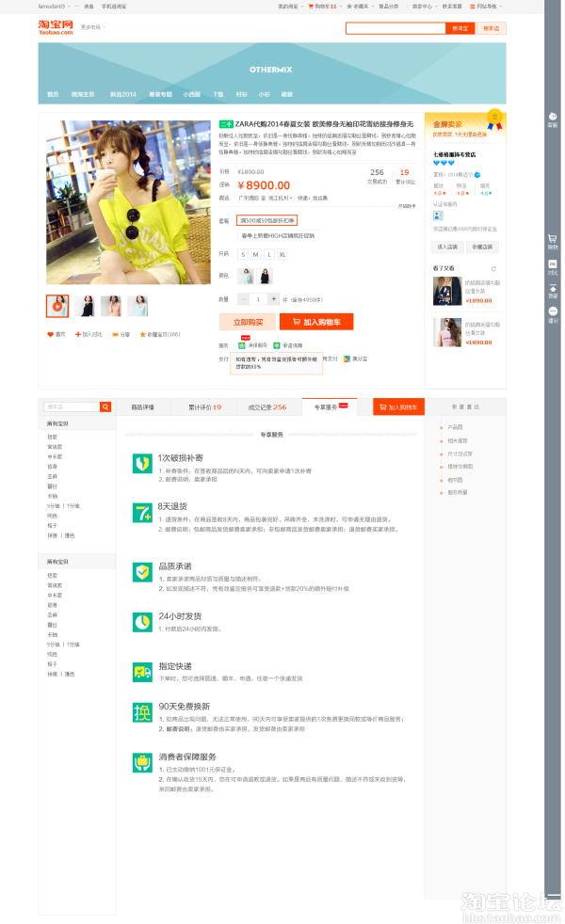Select the product thumbnail with play icon
This screenshot has width=565, height=924.
(57, 306)
